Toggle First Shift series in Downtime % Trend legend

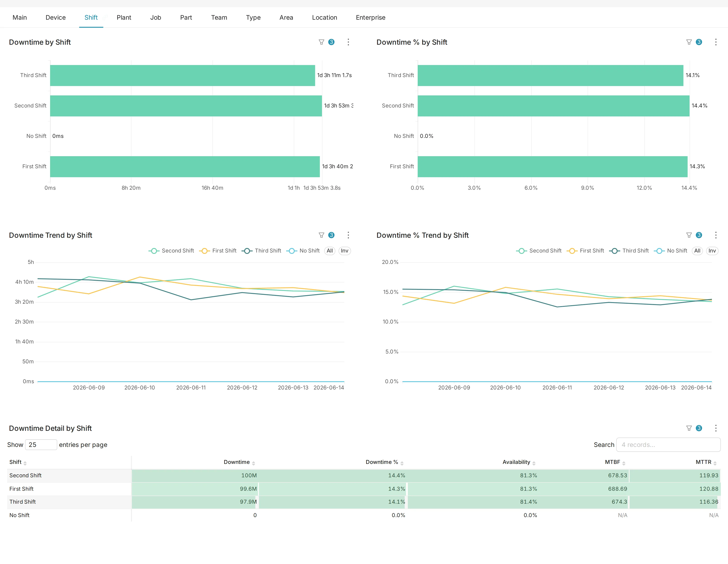(x=585, y=251)
